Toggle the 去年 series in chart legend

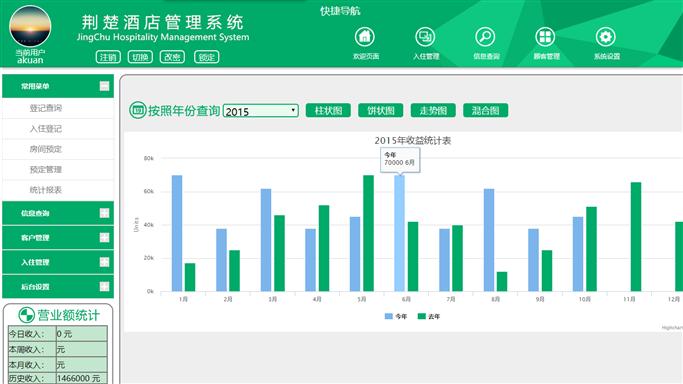429,317
